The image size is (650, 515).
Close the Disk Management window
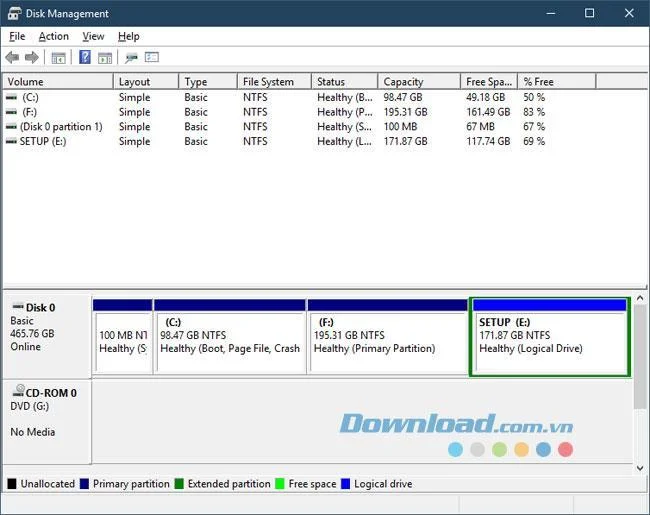(629, 13)
